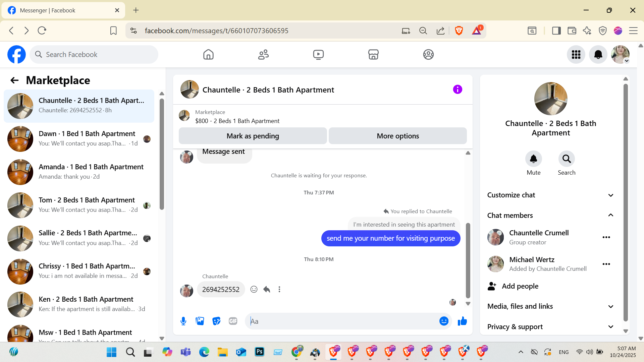The width and height of the screenshot is (644, 362).
Task: Open Chauntelle Crumell member profile
Action: [539, 233]
